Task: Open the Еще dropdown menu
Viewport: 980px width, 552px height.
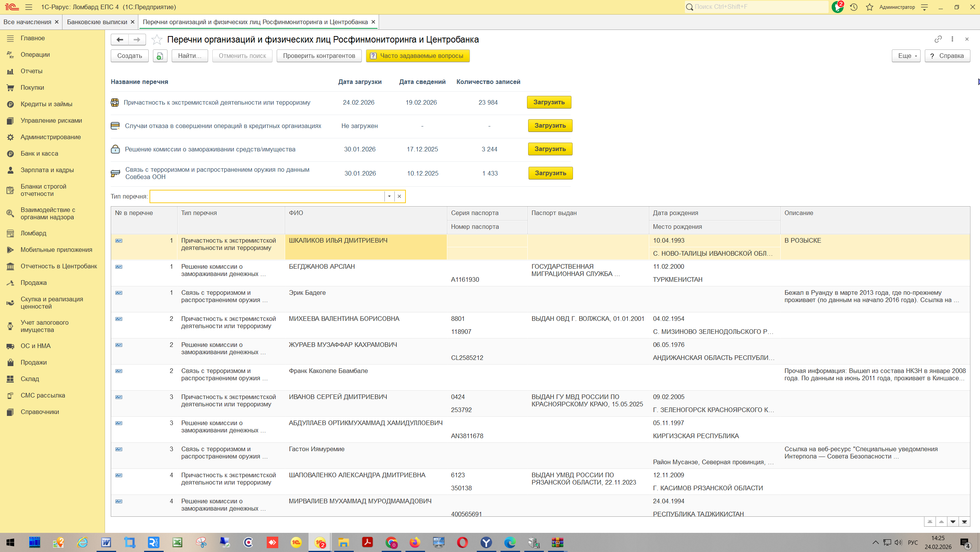Action: coord(906,56)
